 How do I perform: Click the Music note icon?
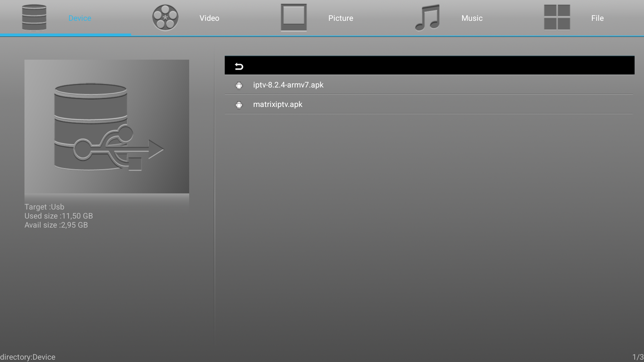(427, 17)
